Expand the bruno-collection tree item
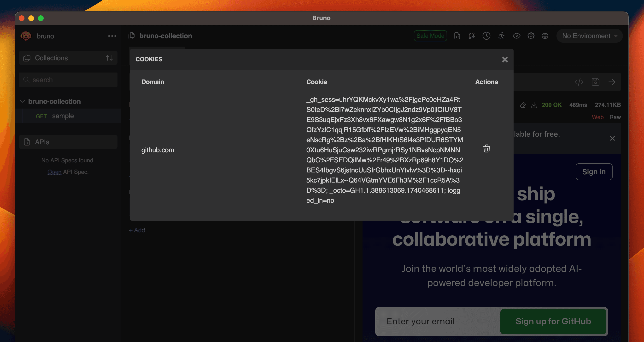644x342 pixels. click(22, 102)
